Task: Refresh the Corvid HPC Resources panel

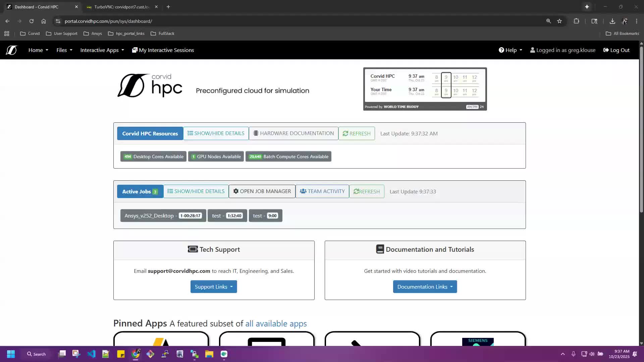Action: coord(357,133)
